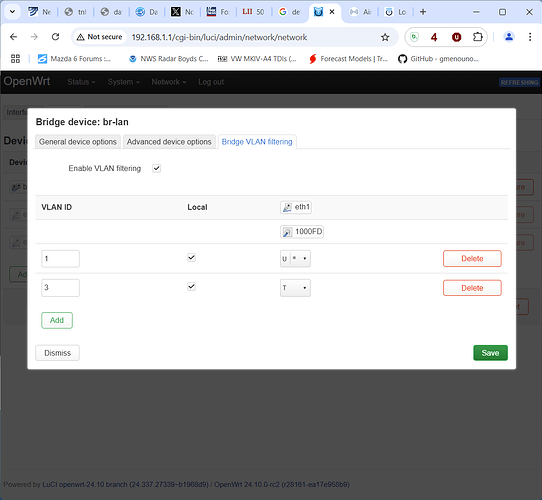This screenshot has height=500, width=542.
Task: Go back using the browser arrow
Action: point(13,37)
